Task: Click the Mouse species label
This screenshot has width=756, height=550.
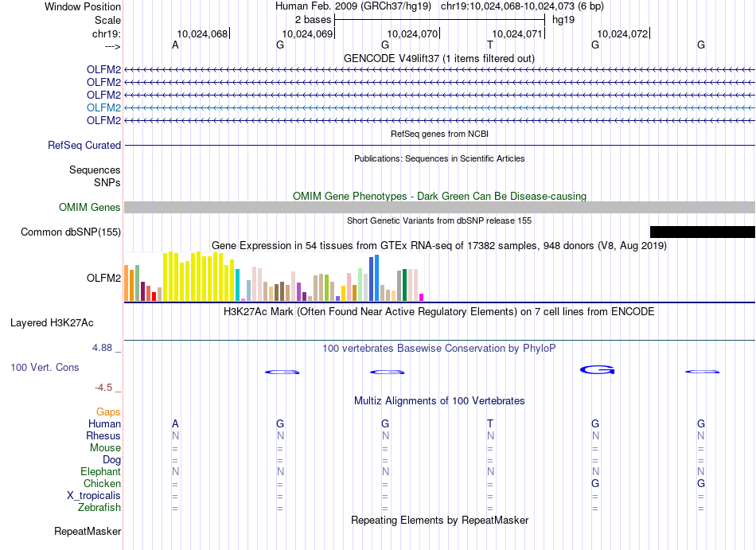Action: (105, 448)
